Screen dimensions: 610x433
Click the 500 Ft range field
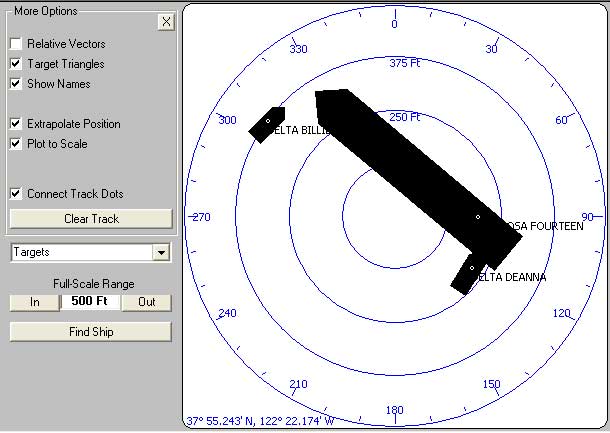coord(91,302)
